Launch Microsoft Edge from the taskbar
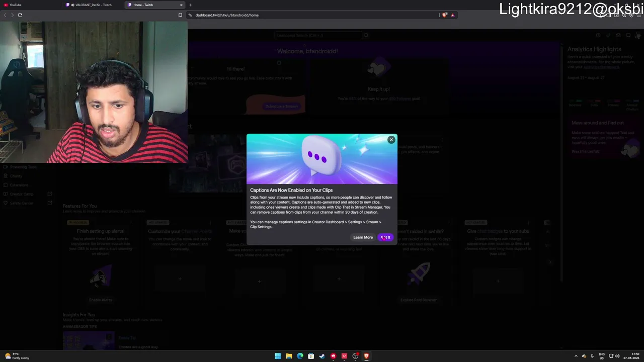Image resolution: width=644 pixels, height=362 pixels. click(x=300, y=356)
